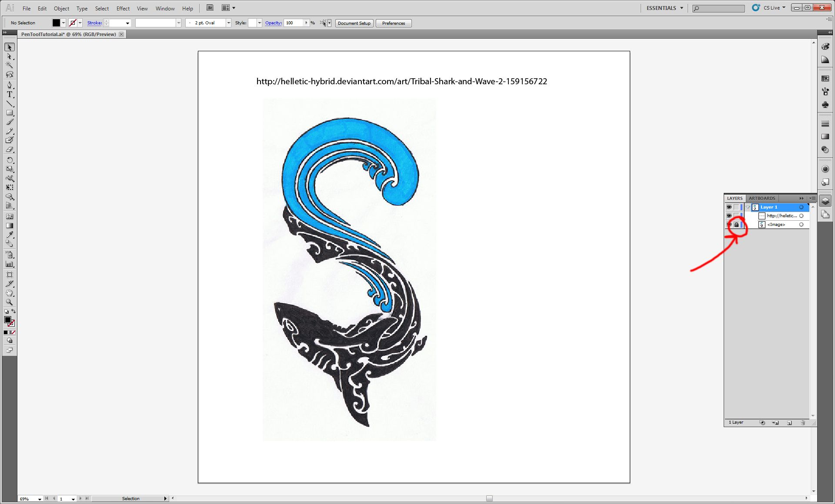Screen dimensions: 835x504
Task: Choose the Eyedropper tool
Action: 10,235
